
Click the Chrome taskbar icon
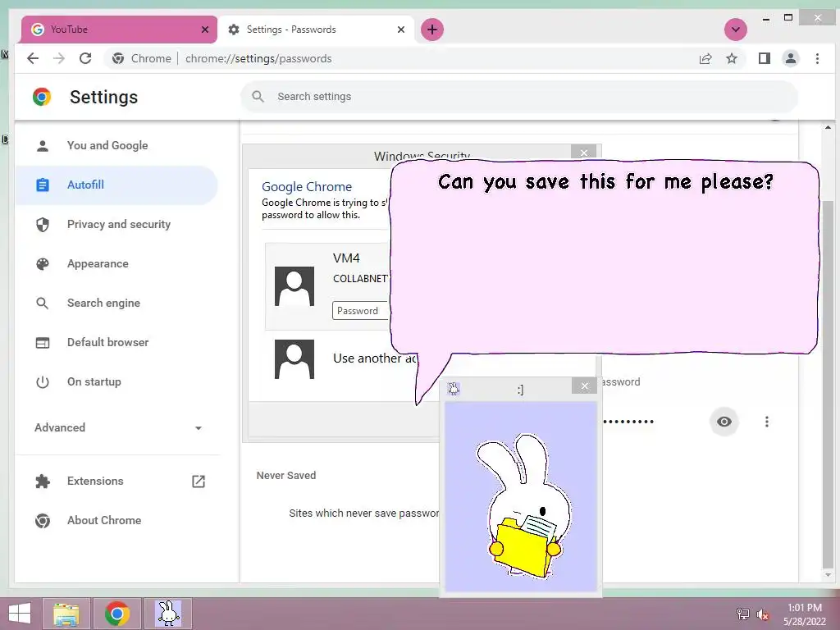point(117,614)
